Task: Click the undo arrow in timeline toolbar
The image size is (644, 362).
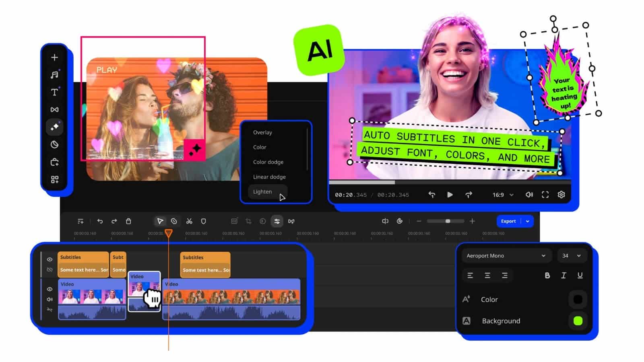Action: pos(100,221)
